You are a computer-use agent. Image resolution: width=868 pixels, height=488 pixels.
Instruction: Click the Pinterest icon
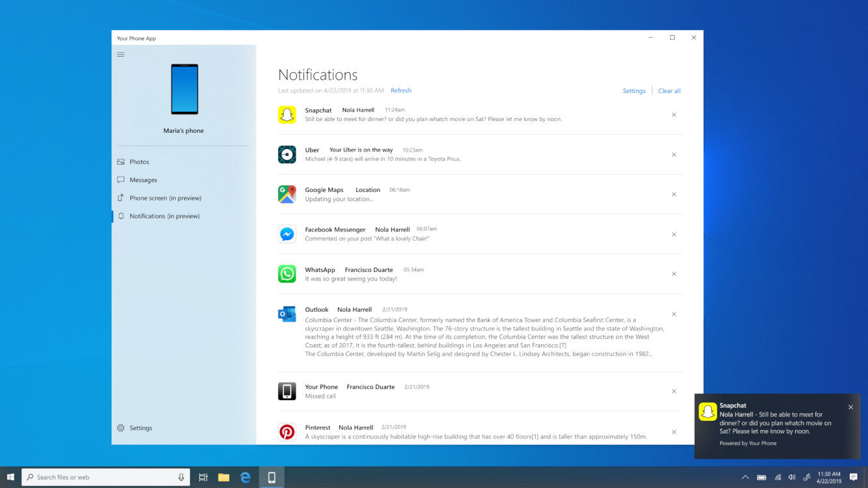coord(287,431)
